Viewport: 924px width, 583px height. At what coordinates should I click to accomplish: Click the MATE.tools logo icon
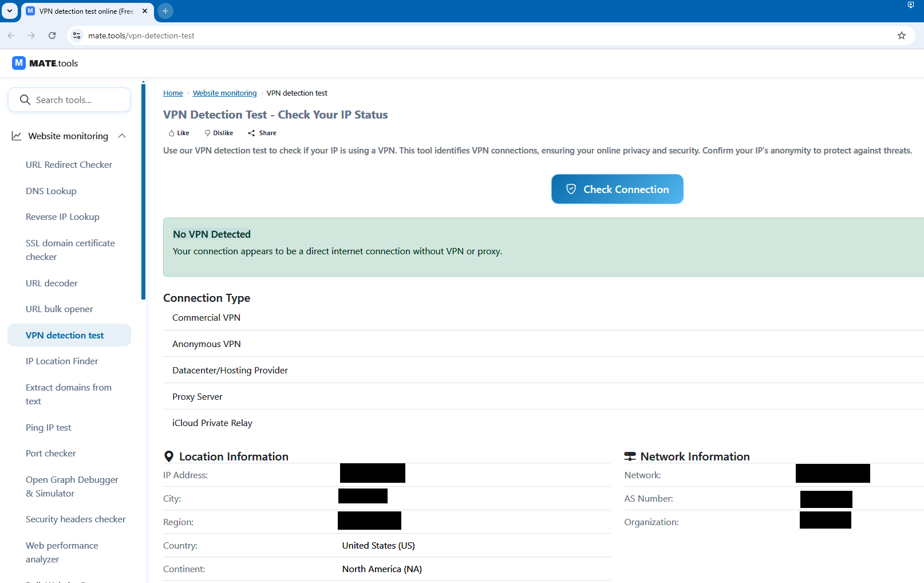tap(19, 63)
